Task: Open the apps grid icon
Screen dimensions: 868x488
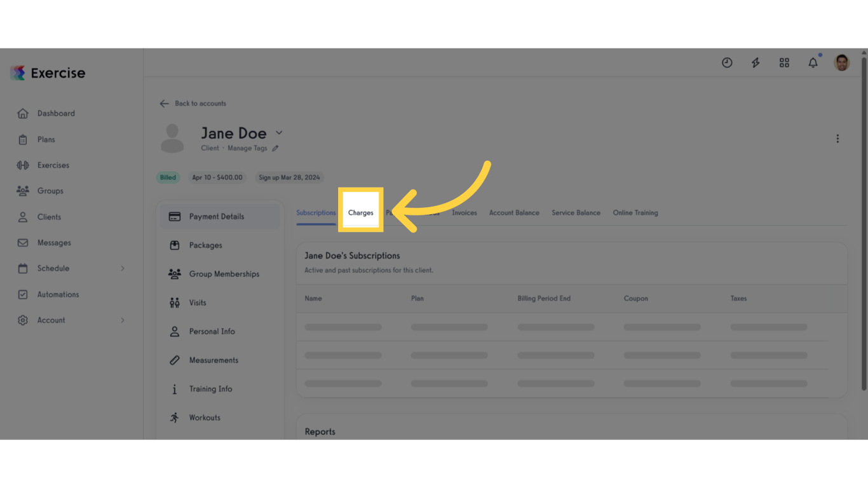Action: [784, 63]
